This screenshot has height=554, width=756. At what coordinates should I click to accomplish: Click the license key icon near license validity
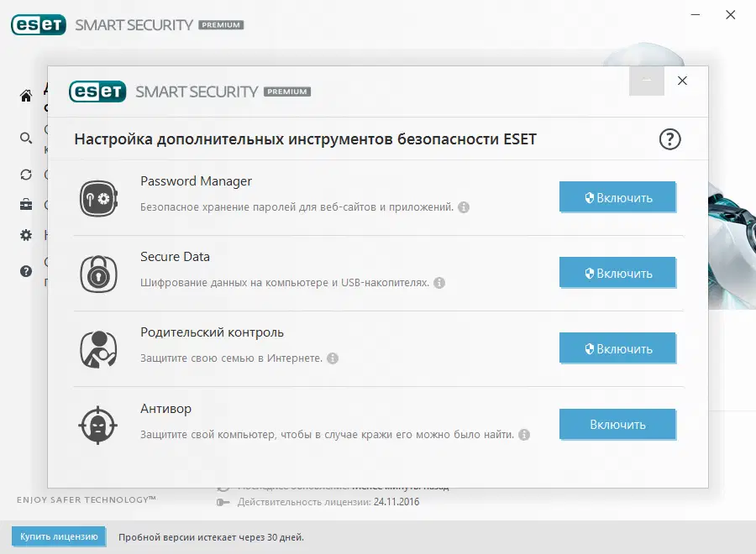pyautogui.click(x=223, y=501)
